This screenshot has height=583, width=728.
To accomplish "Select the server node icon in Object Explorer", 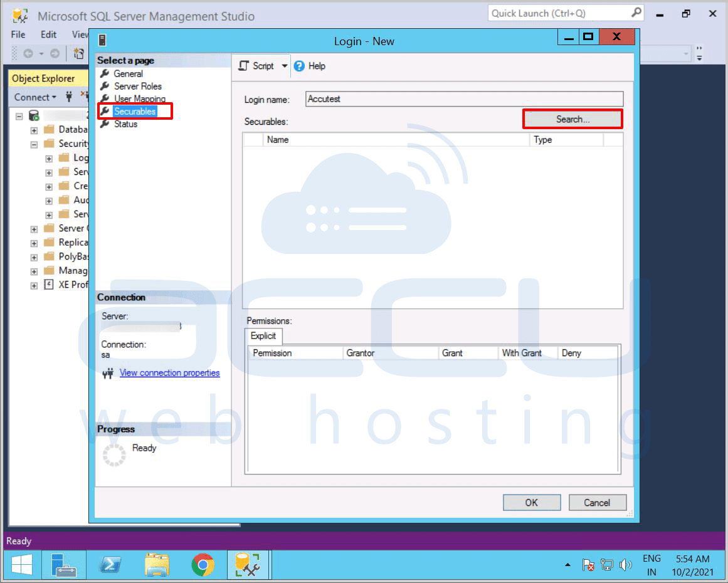I will click(x=34, y=115).
